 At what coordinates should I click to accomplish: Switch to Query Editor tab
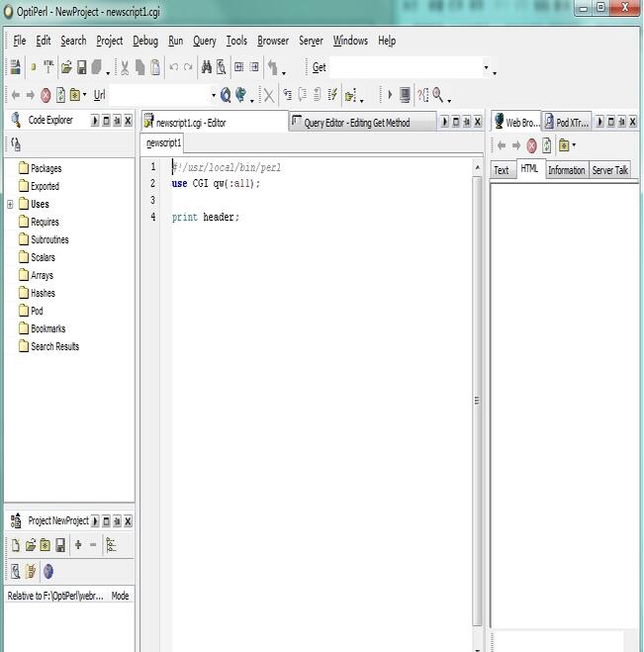(x=362, y=123)
